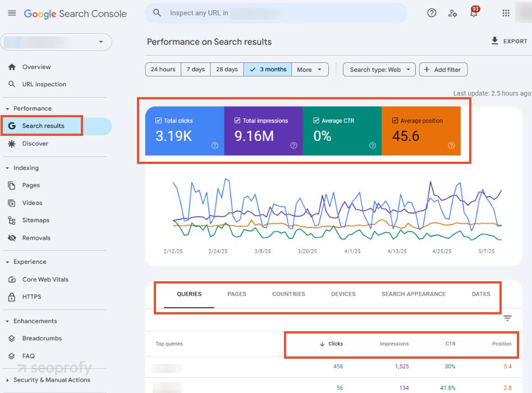Image resolution: width=532 pixels, height=393 pixels.
Task: Switch to the Pages tab
Action: pos(237,294)
